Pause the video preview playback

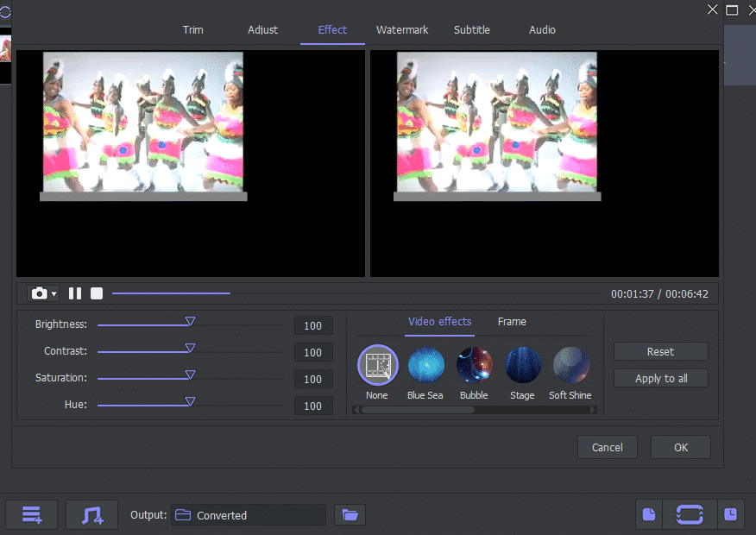[75, 293]
